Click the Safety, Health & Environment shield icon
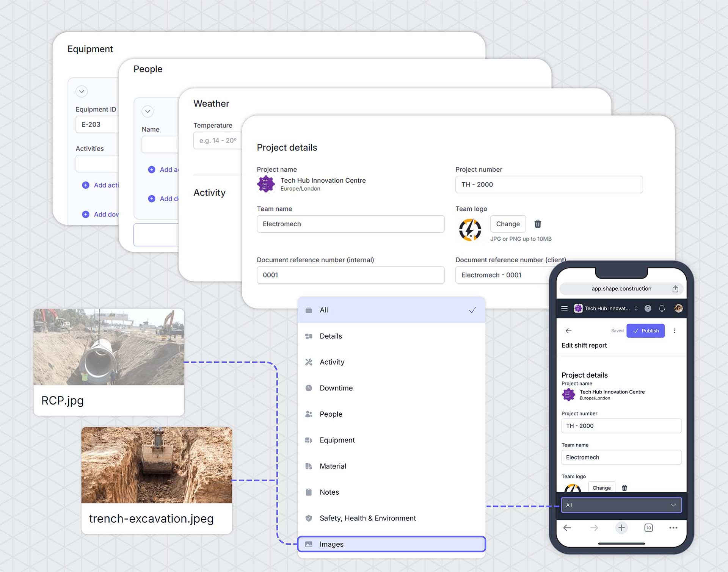Screen dimensions: 728x572 309,518
